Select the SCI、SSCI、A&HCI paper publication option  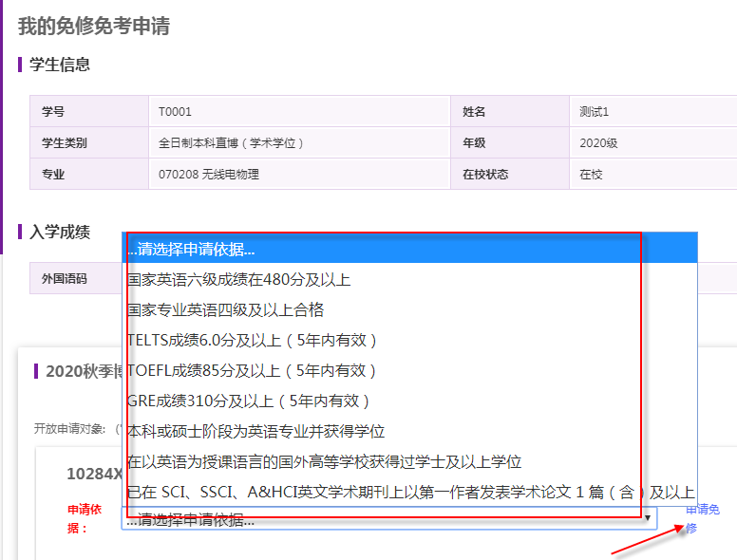tap(408, 492)
